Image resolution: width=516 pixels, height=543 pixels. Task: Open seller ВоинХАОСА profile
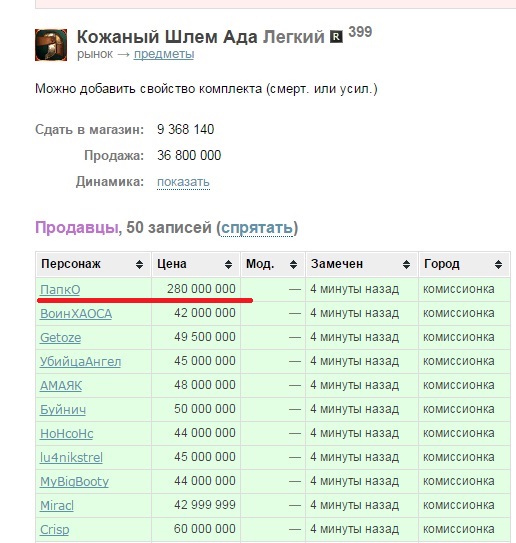pos(76,313)
